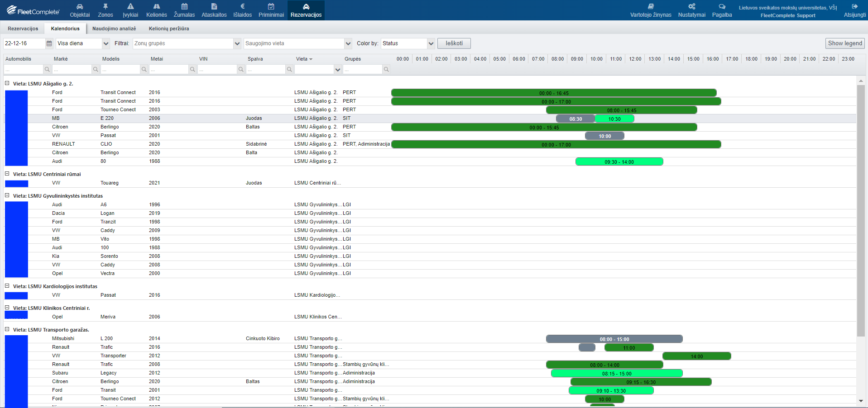The image size is (868, 408).
Task: Click the Modelis filter search icon
Action: 144,69
